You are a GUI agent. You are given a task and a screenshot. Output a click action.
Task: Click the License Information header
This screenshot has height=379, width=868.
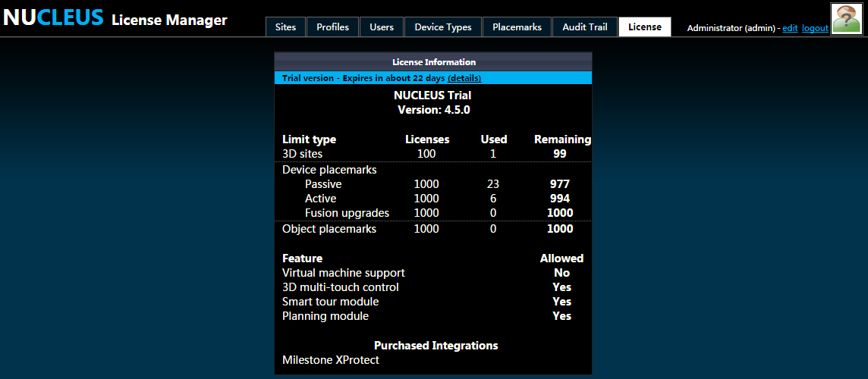pyautogui.click(x=433, y=62)
